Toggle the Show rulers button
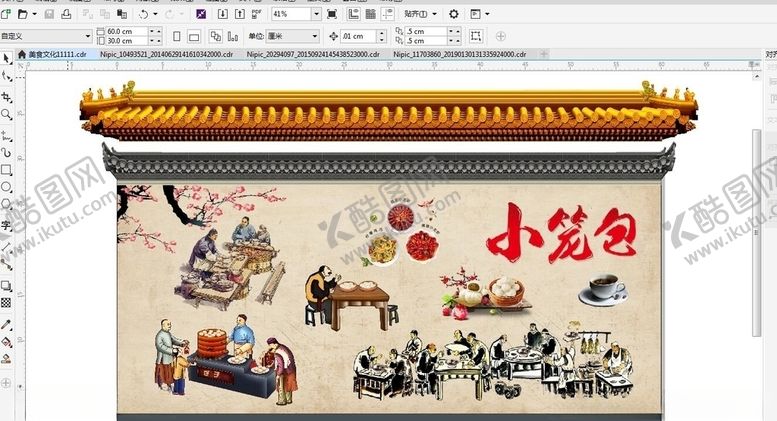 [x=353, y=14]
